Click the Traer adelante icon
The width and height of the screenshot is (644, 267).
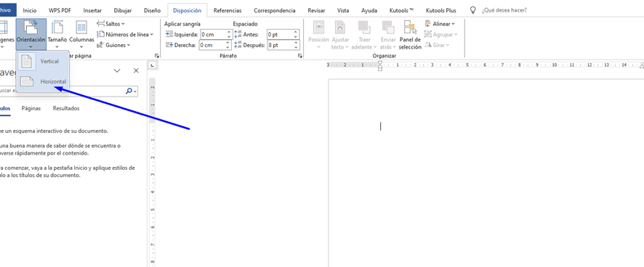[364, 28]
